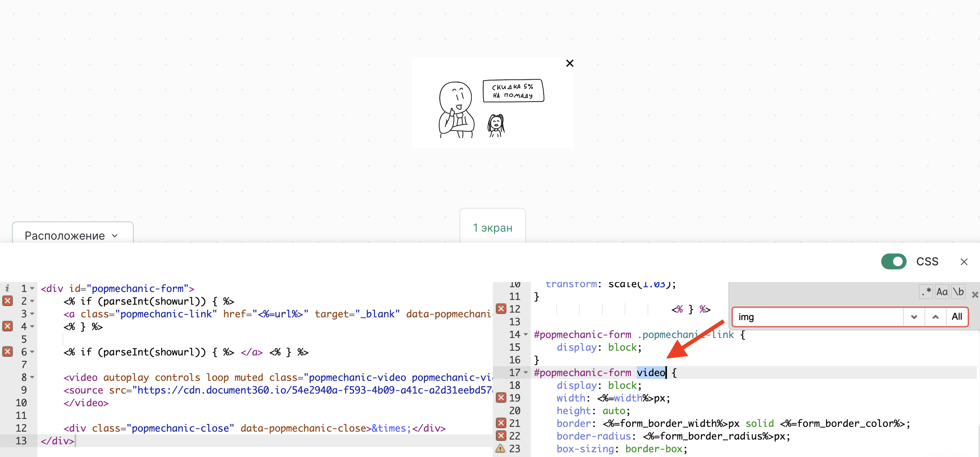Select the 1 экран tab
980x457 pixels.
(x=492, y=227)
